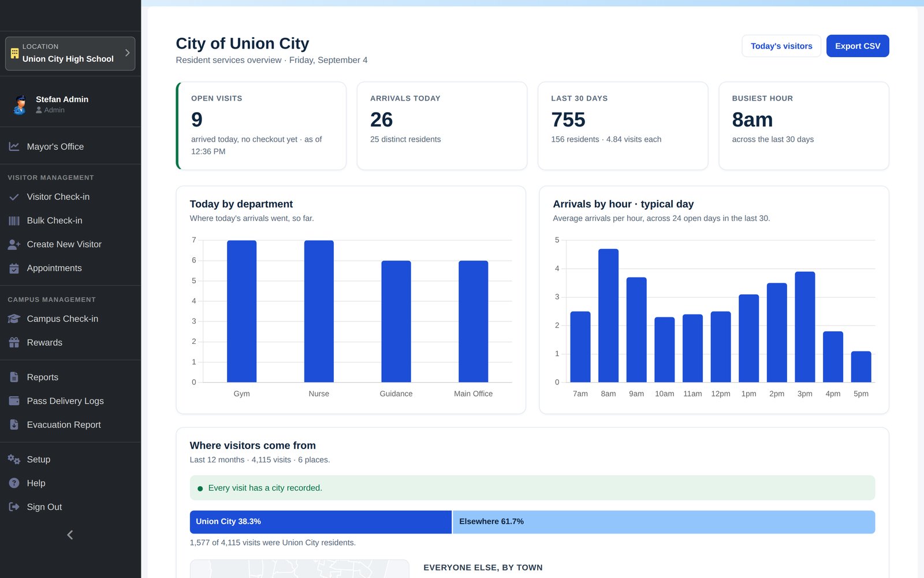Viewport: 924px width, 578px height.
Task: Click the 5pm bar in arrivals chart
Action: coord(861,367)
